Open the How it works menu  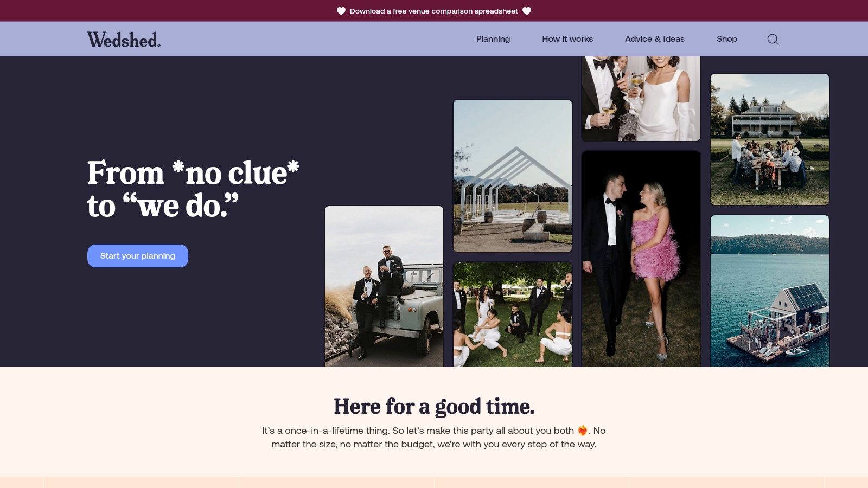(x=567, y=39)
